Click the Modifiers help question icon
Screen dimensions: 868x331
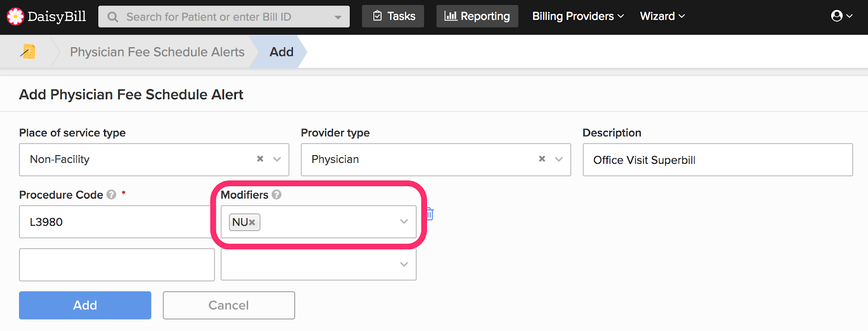(277, 195)
